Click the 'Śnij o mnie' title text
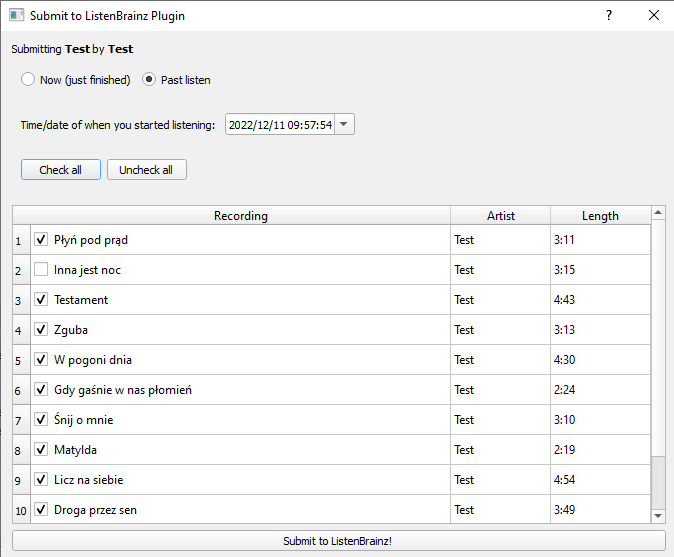Image resolution: width=674 pixels, height=557 pixels. point(84,419)
